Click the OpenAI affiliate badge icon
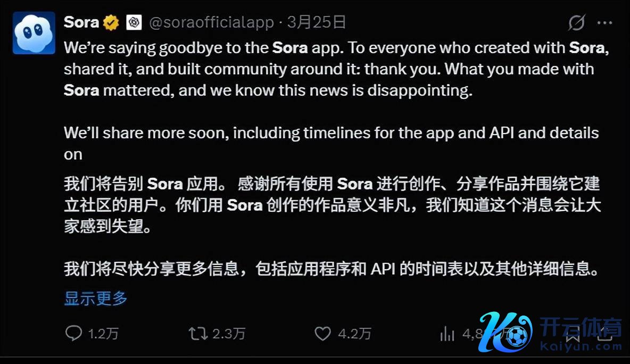 coord(134,22)
